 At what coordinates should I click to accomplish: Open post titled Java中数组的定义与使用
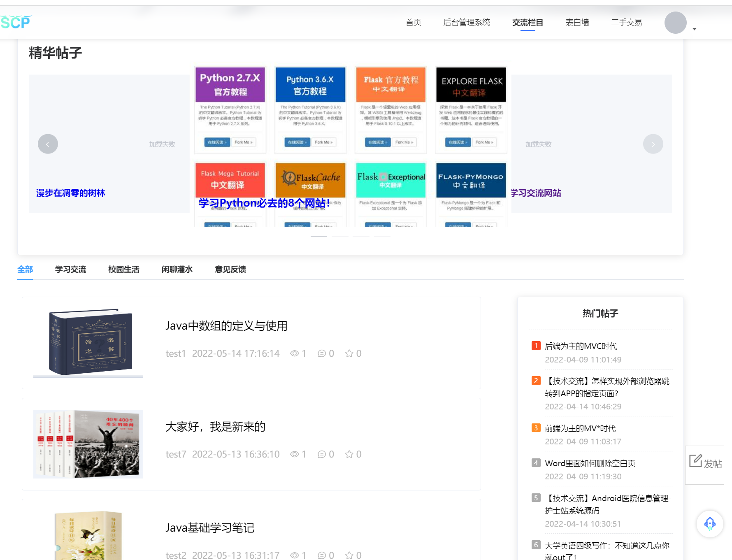tap(226, 326)
